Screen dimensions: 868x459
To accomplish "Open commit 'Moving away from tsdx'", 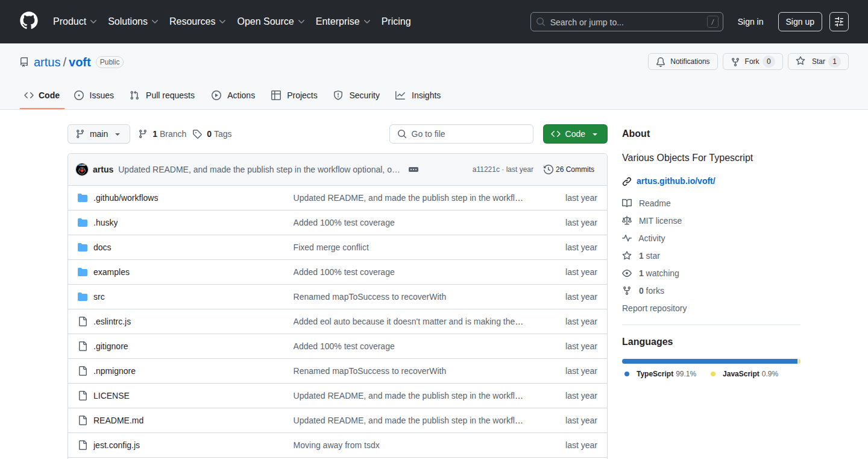I will [336, 445].
